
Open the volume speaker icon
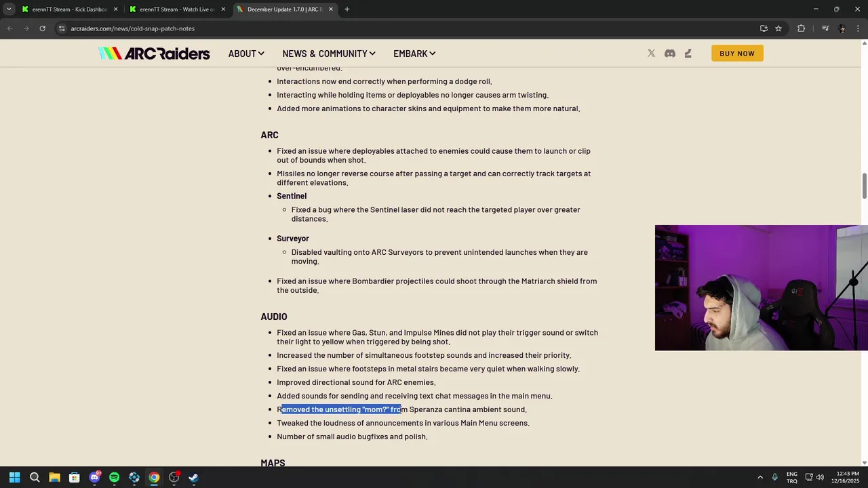tap(820, 477)
